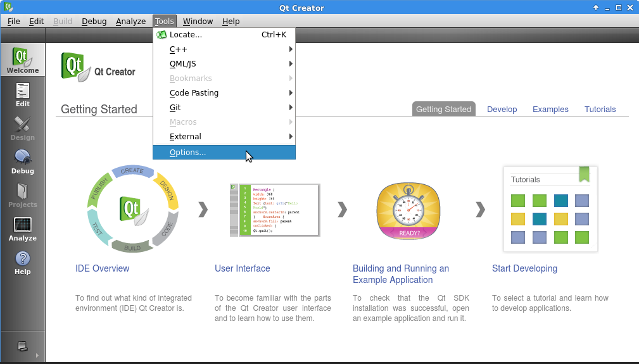Select Projects mode icon in sidebar
Screen dimensions: 639x364
tap(22, 195)
